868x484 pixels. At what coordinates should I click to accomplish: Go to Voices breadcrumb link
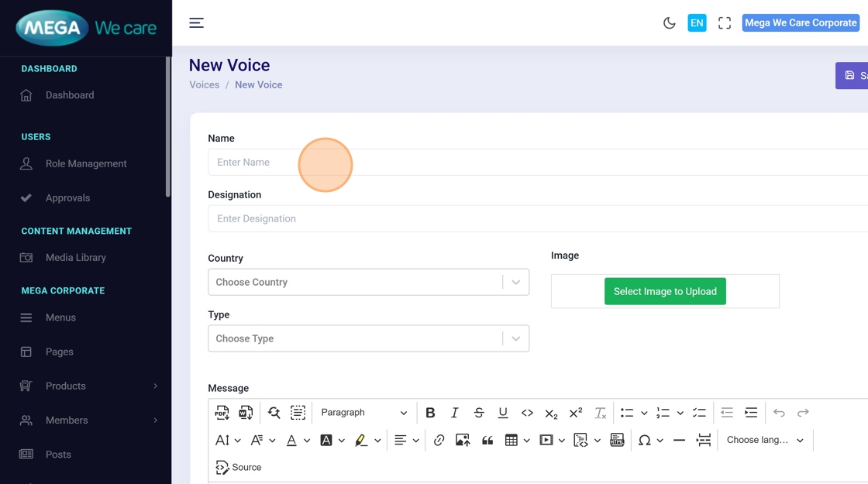click(204, 84)
